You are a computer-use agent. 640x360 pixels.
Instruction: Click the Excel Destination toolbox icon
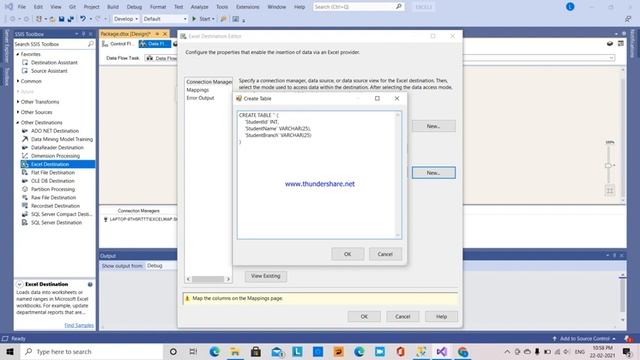25,164
